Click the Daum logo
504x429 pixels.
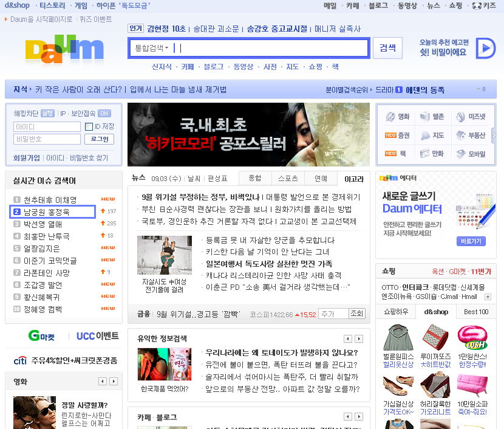click(x=64, y=49)
